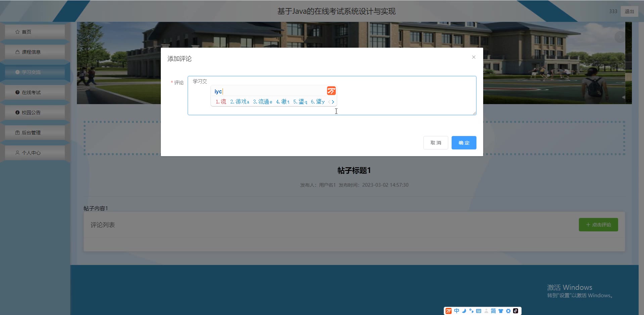
Task: Open IME settings gear icon
Action: coord(508,311)
